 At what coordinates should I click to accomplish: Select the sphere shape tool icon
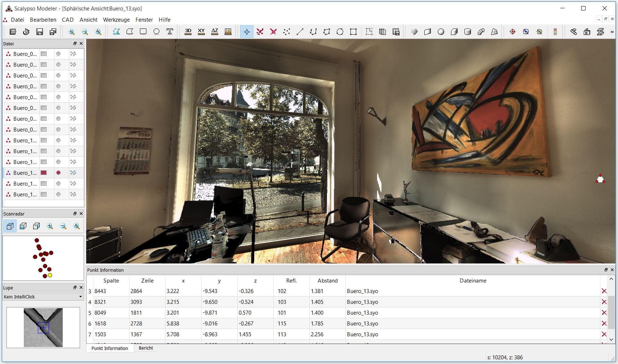point(441,32)
